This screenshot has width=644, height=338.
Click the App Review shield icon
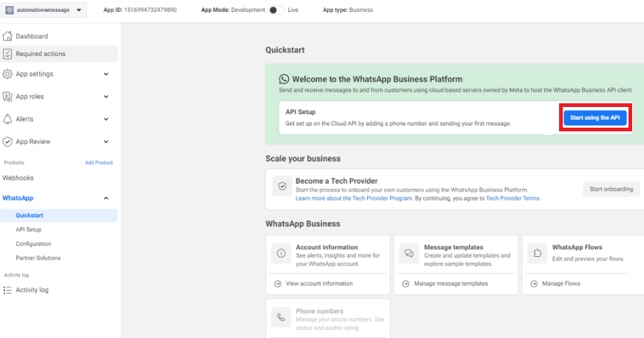[x=7, y=142]
